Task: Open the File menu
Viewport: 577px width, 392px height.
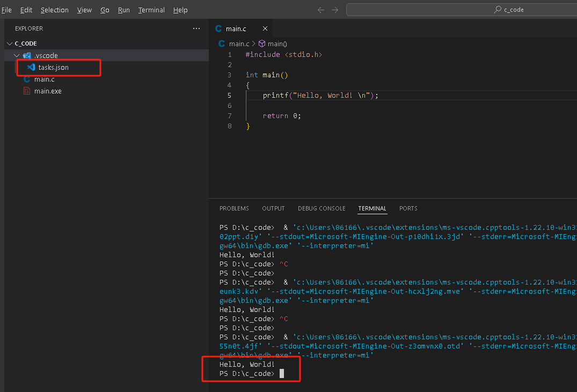Action: pos(6,10)
